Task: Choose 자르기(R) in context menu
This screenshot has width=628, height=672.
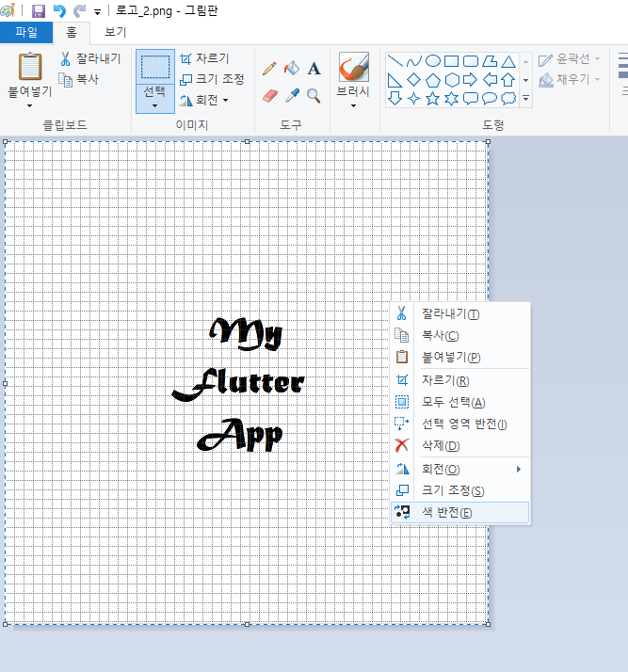Action: click(x=460, y=380)
